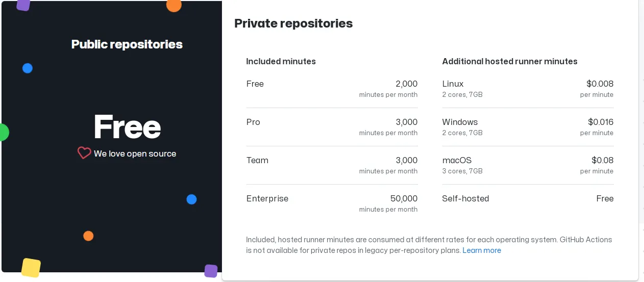Click the Pro plan label
The height and width of the screenshot is (282, 644).
(253, 122)
